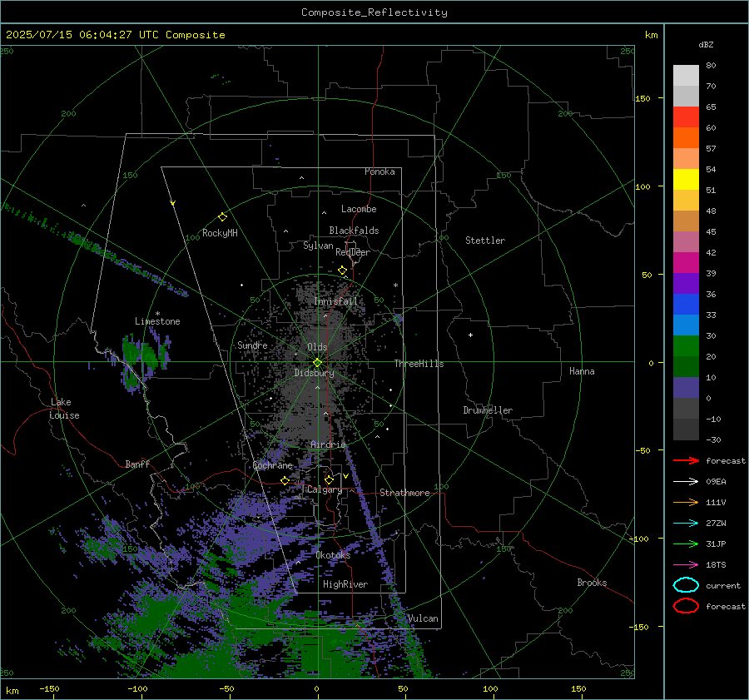Click the 18TS legend label
The image size is (749, 700).
[x=716, y=565]
